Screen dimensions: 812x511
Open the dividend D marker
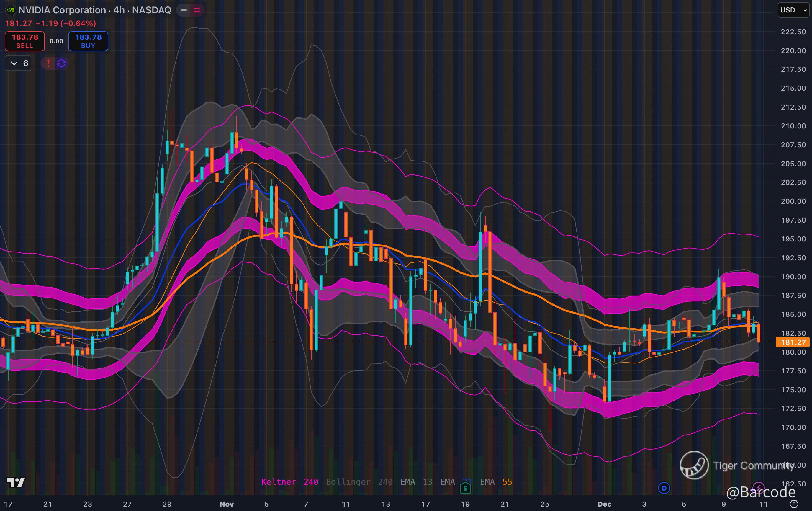[x=664, y=488]
